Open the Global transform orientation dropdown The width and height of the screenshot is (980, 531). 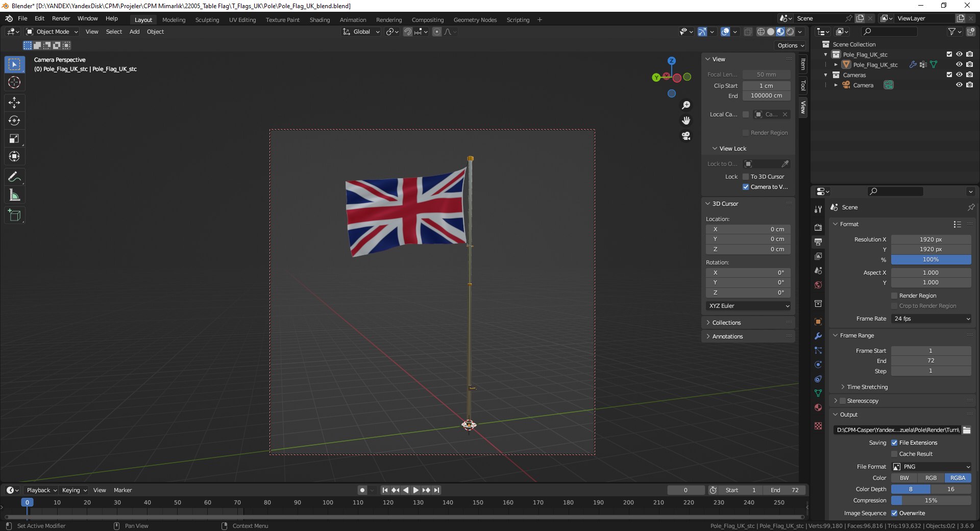pyautogui.click(x=361, y=32)
